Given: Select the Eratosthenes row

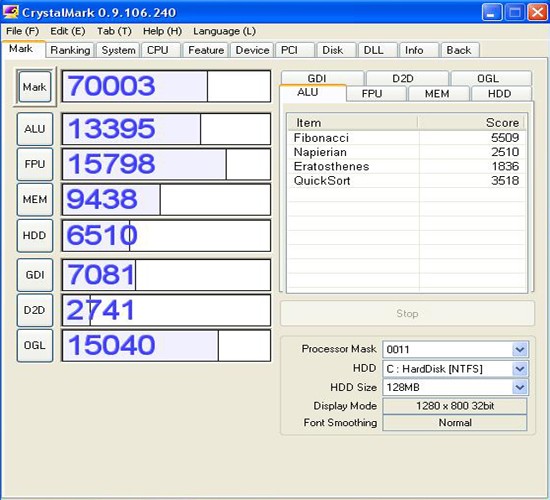Looking at the screenshot, I should 407,166.
